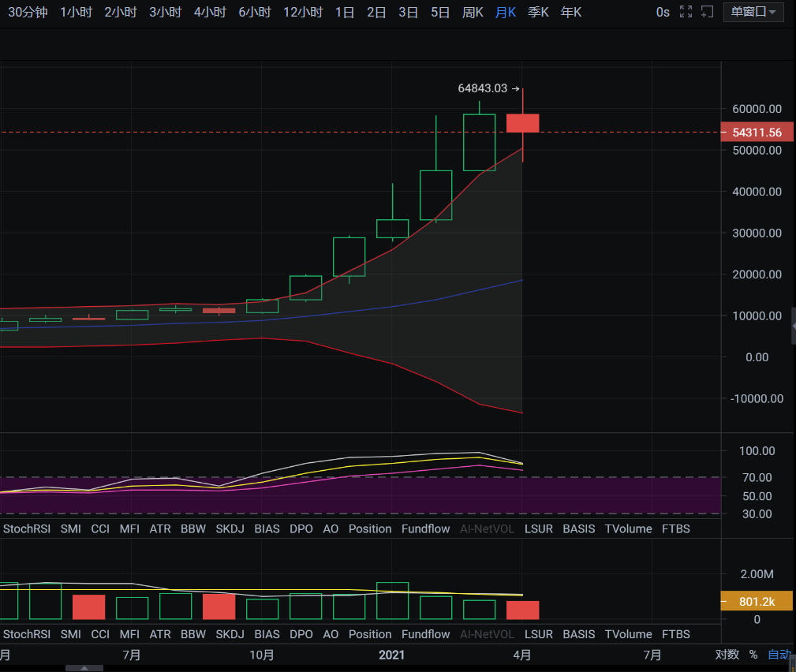796x672 pixels.
Task: Select the BASIS indicator
Action: (x=578, y=528)
